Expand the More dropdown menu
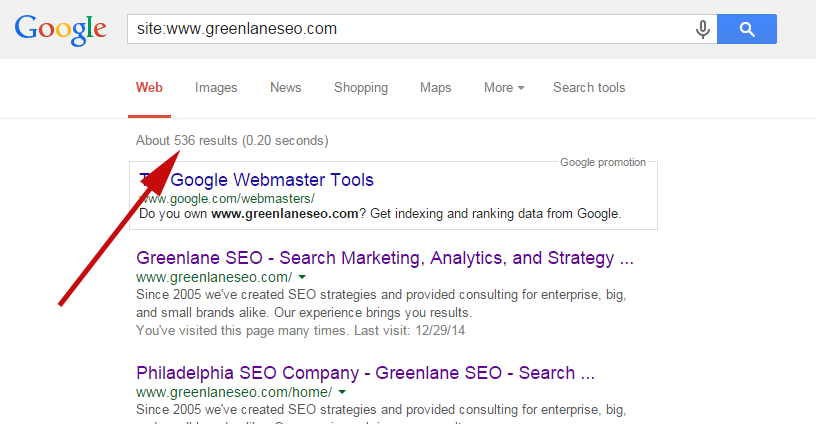Viewport: 816px width, 424px height. point(504,87)
